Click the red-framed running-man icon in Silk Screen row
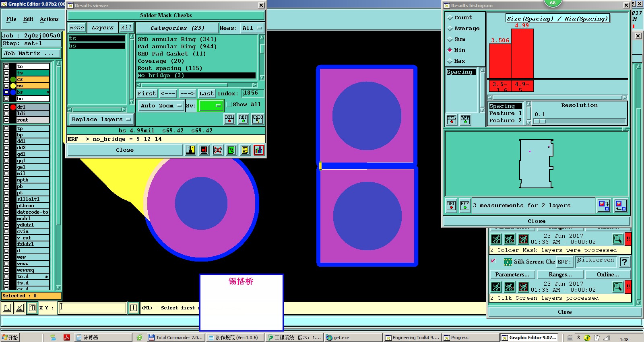 pyautogui.click(x=523, y=287)
